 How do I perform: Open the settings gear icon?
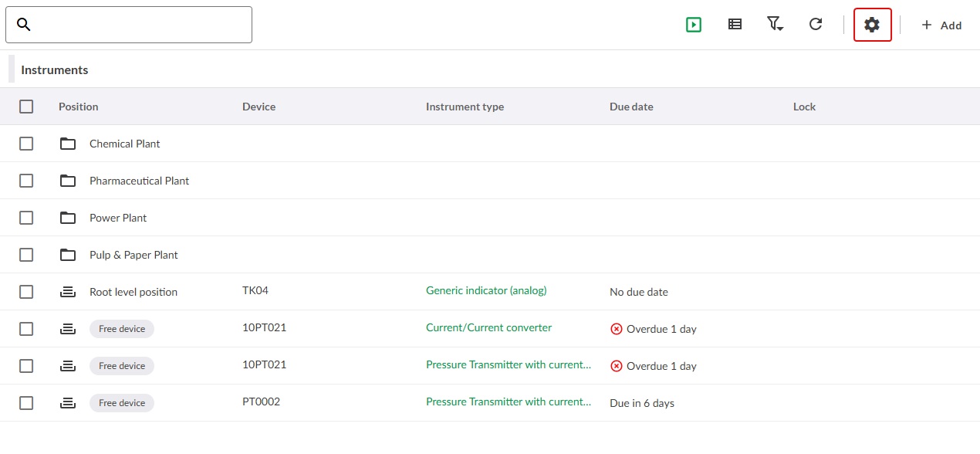[872, 24]
